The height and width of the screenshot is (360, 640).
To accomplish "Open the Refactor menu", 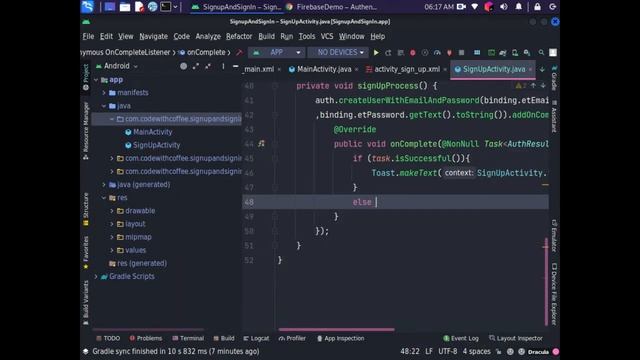I will pyautogui.click(x=239, y=36).
